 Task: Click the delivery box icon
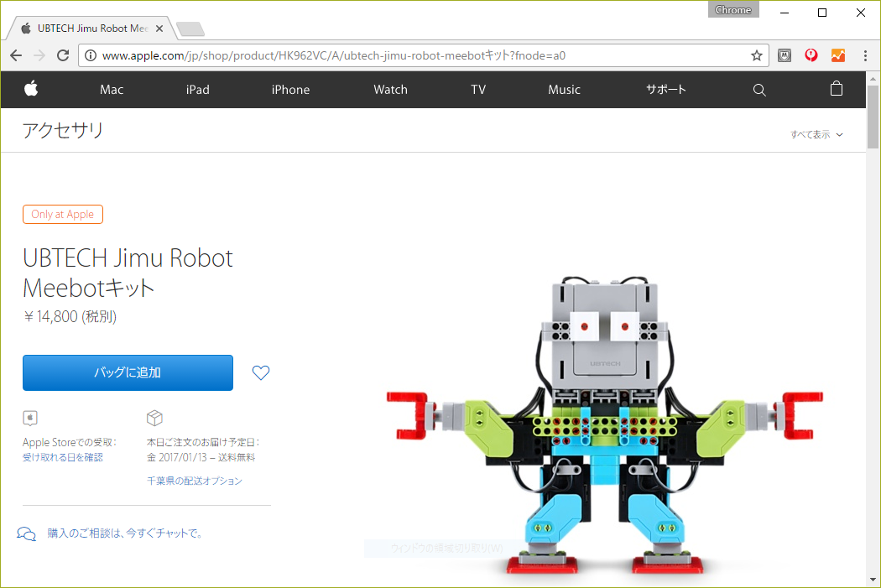154,418
